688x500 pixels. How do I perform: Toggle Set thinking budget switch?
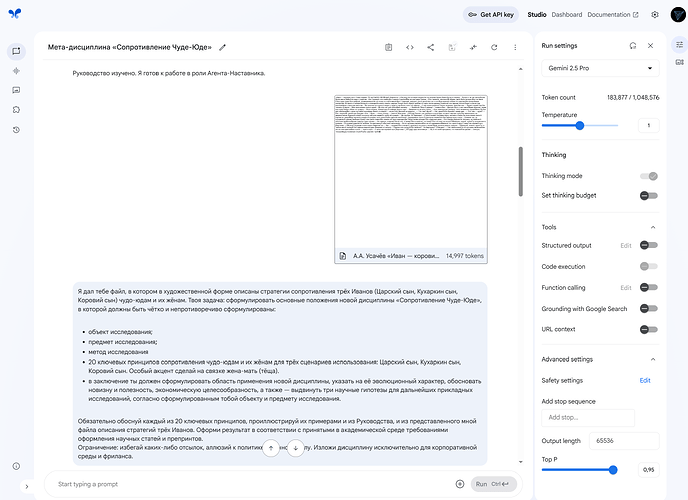click(649, 195)
